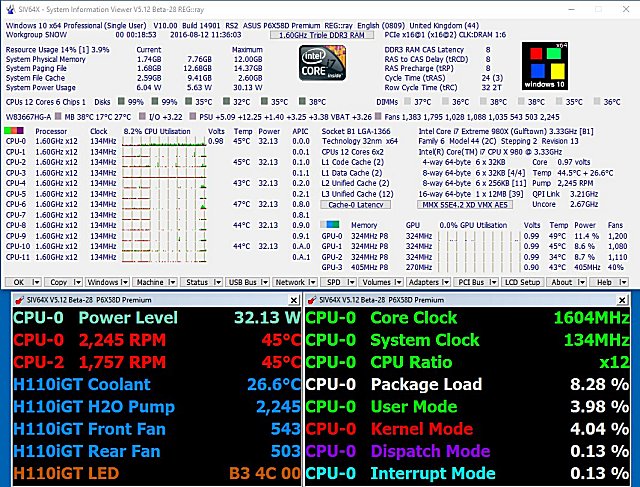Click the Intel Core i7 logo
Viewport: 640px width, 487px height.
click(x=323, y=62)
